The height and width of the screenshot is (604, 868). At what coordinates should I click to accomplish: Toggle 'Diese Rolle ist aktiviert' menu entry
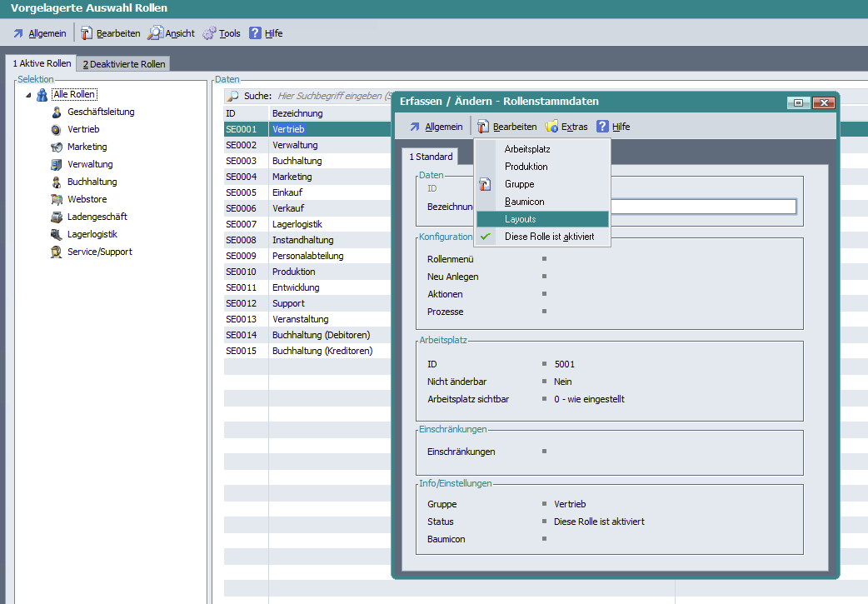click(549, 237)
